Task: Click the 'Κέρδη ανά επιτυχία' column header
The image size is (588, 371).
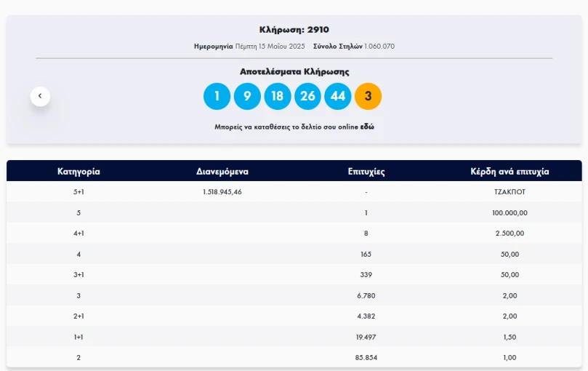Action: (510, 172)
